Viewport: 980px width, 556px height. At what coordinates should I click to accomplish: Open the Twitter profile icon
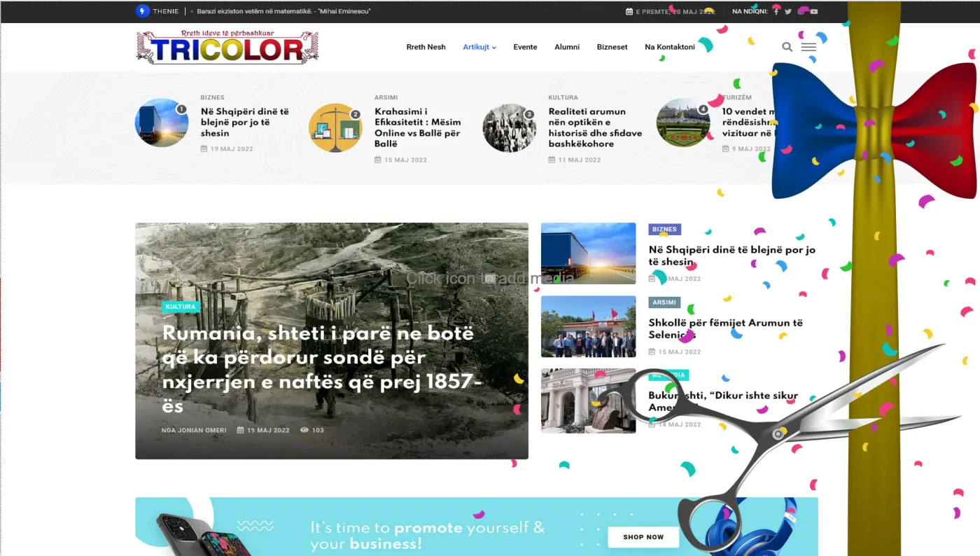point(788,11)
